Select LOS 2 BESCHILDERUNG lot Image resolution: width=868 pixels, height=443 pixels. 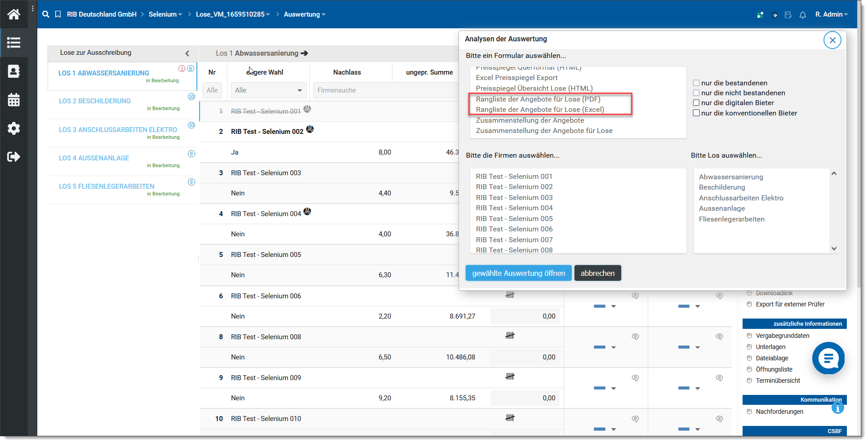pyautogui.click(x=95, y=101)
